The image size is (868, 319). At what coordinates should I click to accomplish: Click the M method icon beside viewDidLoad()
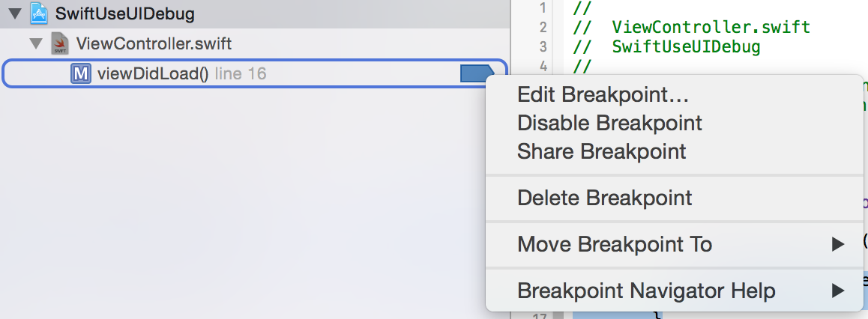tap(81, 73)
